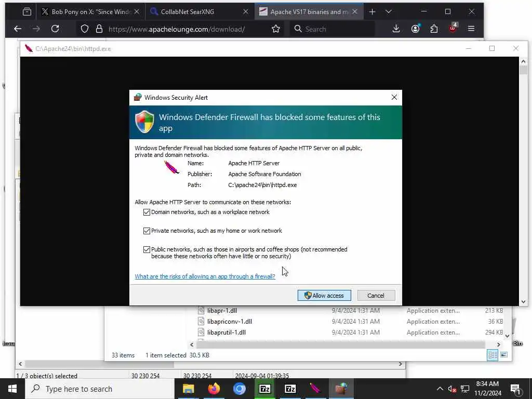Screen dimensions: 532x399
Task: Open second 7-Zip taskbar window
Action: point(290,389)
